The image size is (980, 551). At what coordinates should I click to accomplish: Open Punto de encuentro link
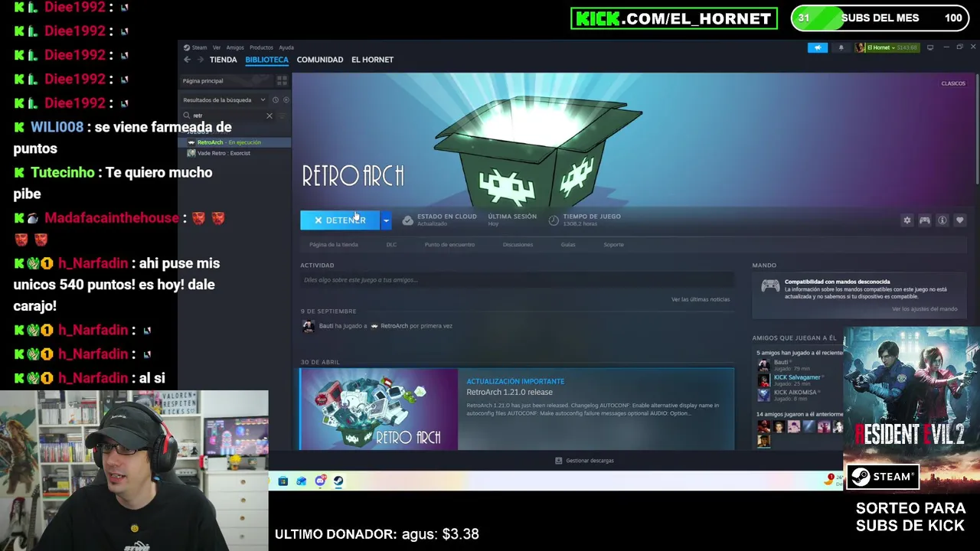(449, 245)
